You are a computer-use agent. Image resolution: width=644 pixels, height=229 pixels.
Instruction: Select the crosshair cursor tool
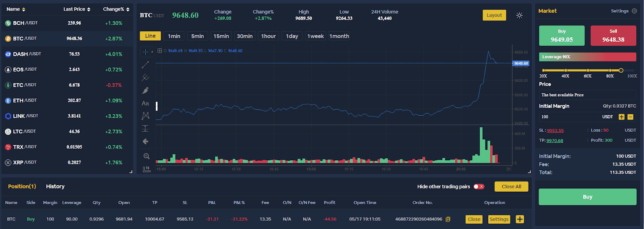coord(145,52)
